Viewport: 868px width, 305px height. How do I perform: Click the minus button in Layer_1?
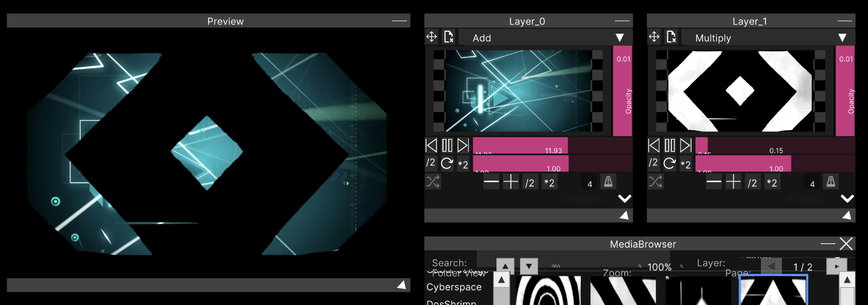pyautogui.click(x=714, y=182)
